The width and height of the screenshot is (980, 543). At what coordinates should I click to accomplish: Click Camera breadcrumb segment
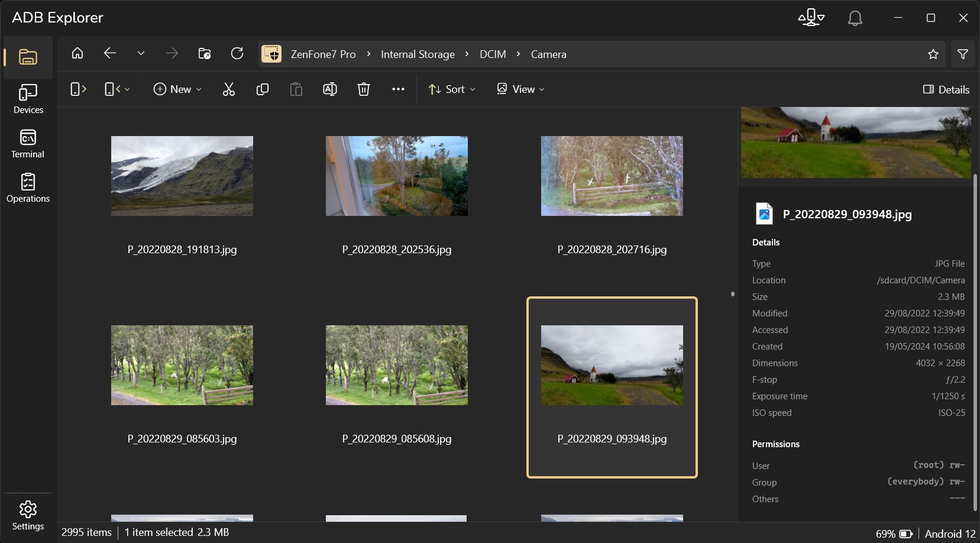click(548, 54)
